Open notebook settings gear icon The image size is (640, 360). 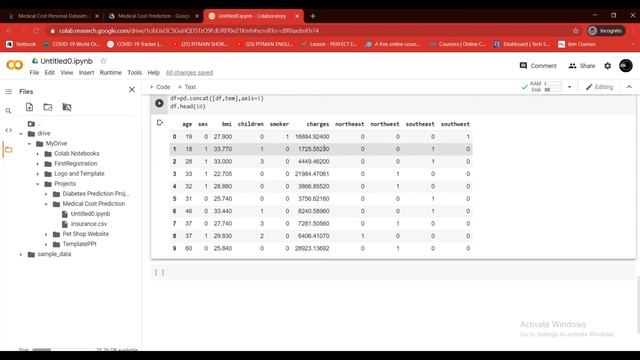(608, 66)
